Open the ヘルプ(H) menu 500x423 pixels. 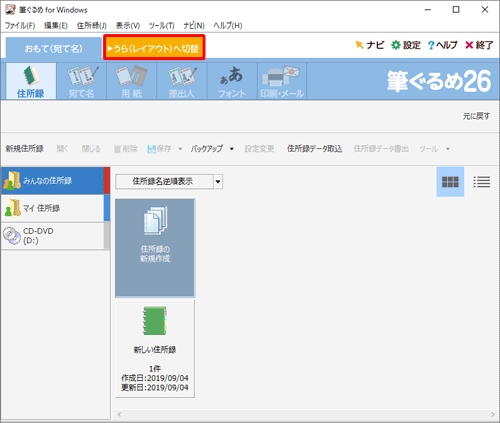tap(228, 26)
